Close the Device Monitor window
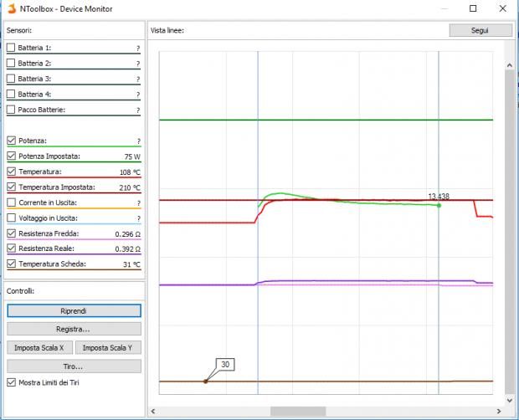The height and width of the screenshot is (420, 519). [502, 8]
